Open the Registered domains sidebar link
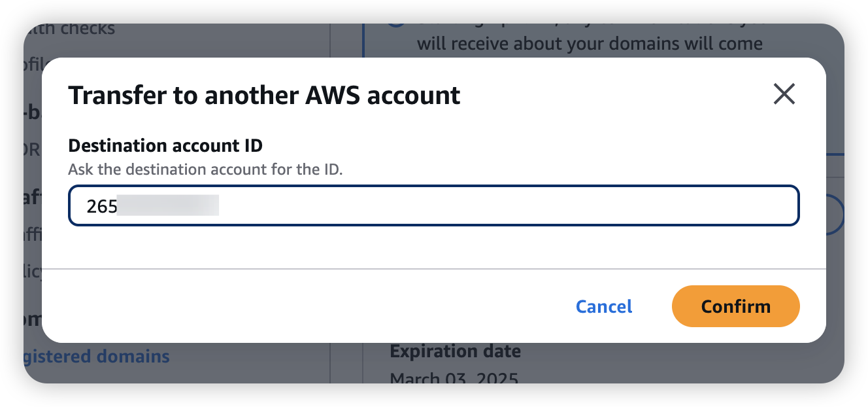This screenshot has width=868, height=407. (x=98, y=357)
